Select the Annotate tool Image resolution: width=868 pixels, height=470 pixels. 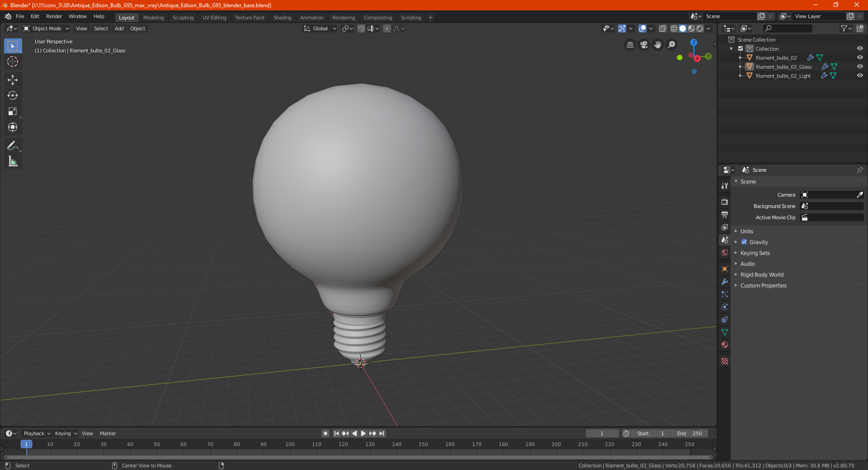pos(13,146)
